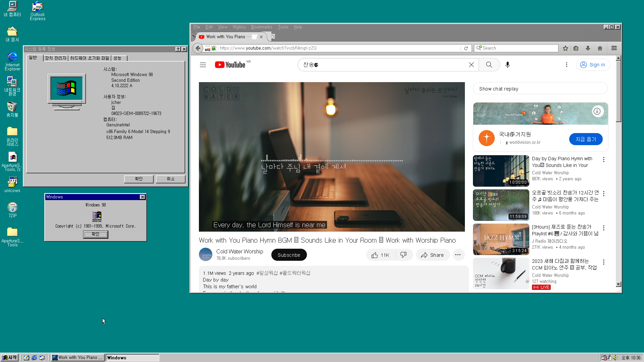Go to browser home page

pos(600,48)
